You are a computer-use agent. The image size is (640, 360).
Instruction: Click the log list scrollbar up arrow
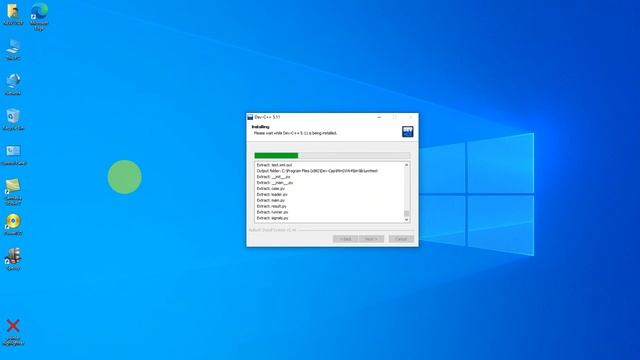click(407, 165)
